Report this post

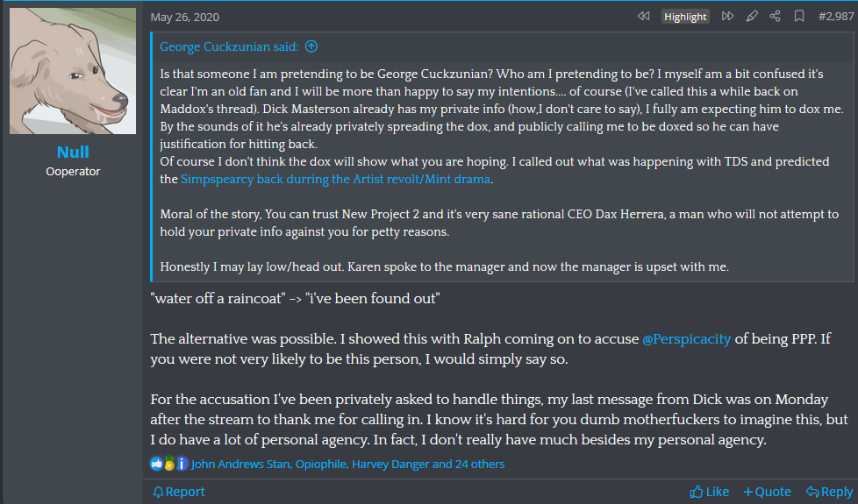pyautogui.click(x=179, y=492)
